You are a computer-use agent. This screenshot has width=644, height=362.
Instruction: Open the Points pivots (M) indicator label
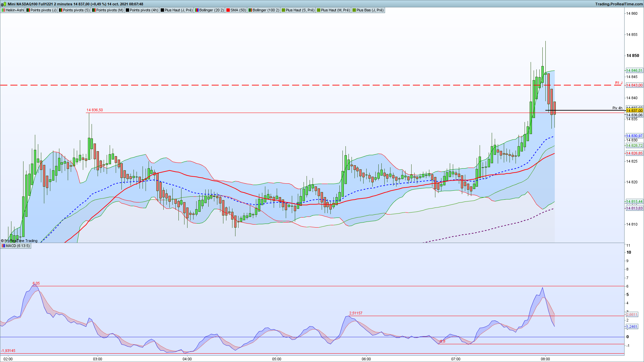(109, 10)
